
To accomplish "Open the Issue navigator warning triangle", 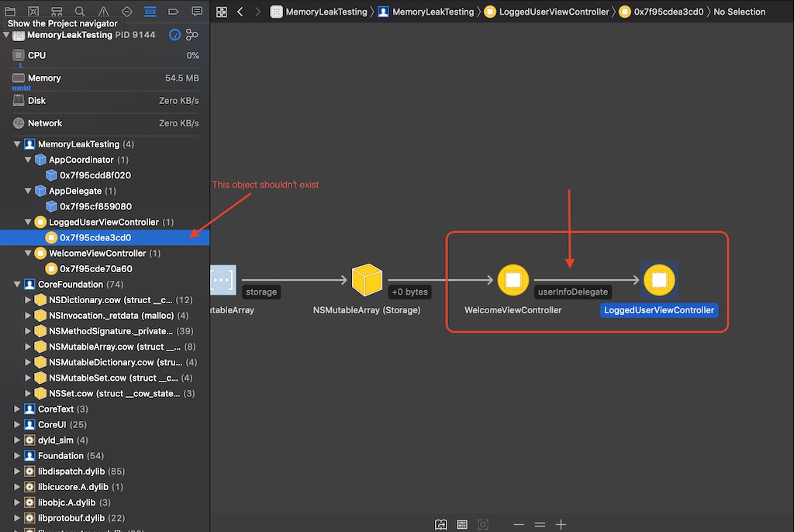I will click(104, 12).
